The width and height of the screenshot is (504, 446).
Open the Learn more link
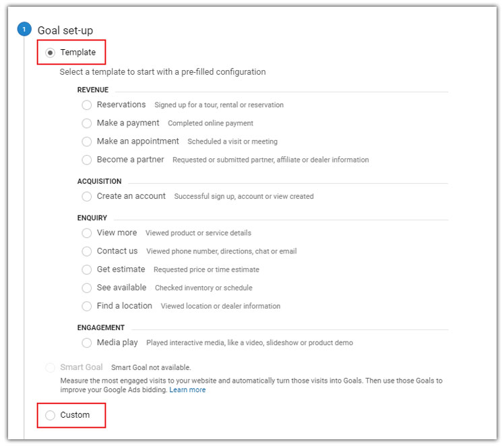pos(187,390)
